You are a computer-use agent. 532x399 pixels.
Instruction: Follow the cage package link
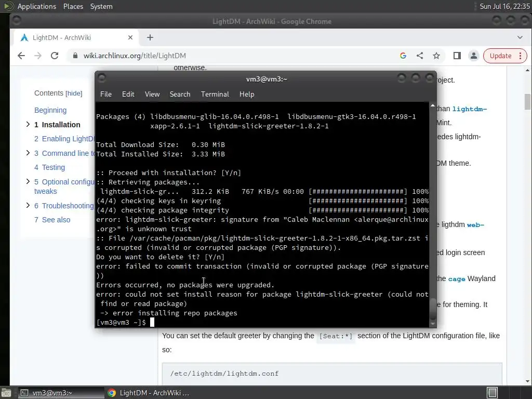click(456, 279)
